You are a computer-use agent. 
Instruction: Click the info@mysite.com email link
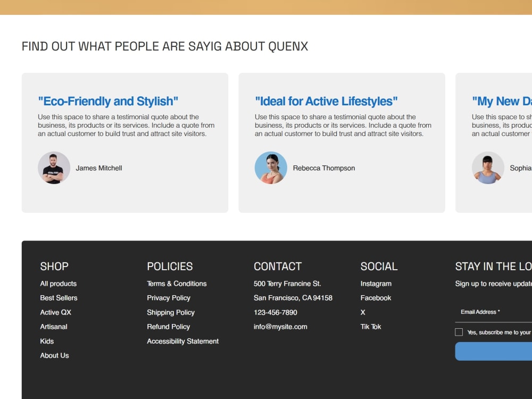[280, 327]
